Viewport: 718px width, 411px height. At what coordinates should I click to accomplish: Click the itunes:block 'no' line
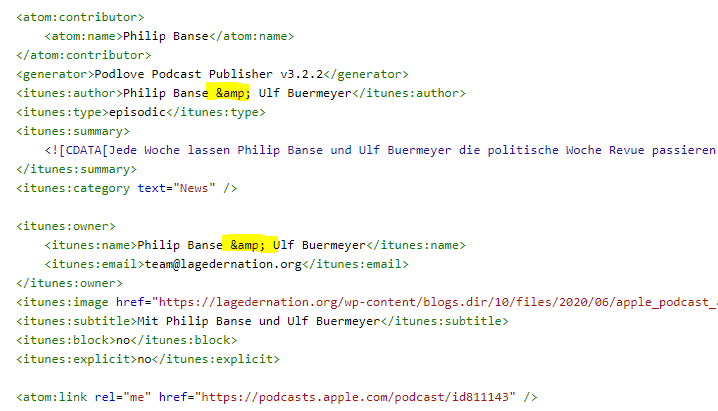click(126, 341)
